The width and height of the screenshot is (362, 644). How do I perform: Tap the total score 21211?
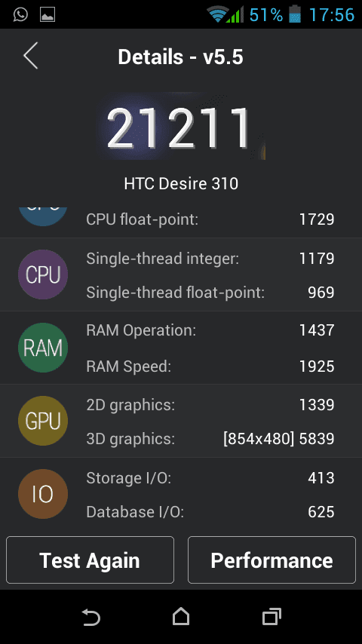tap(178, 127)
